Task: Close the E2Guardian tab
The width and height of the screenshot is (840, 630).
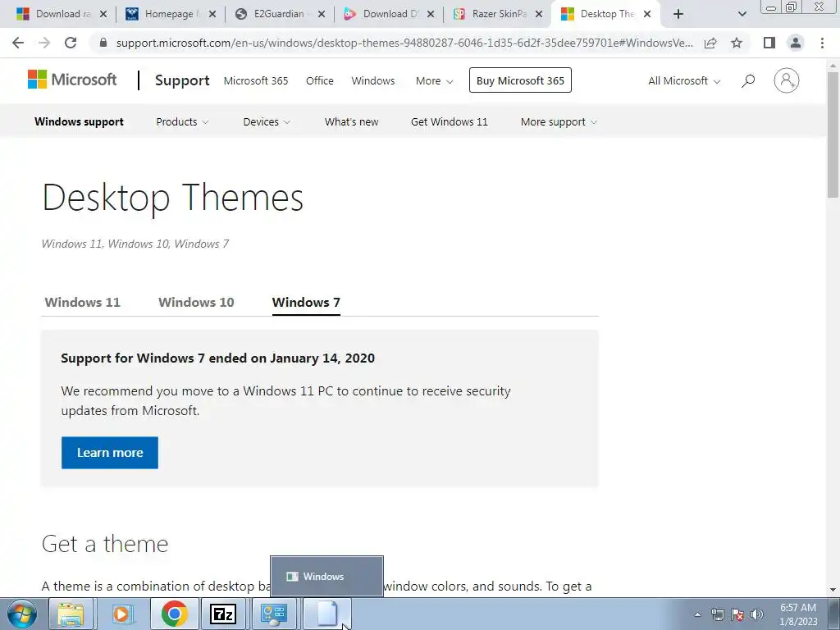Action: [x=322, y=15]
